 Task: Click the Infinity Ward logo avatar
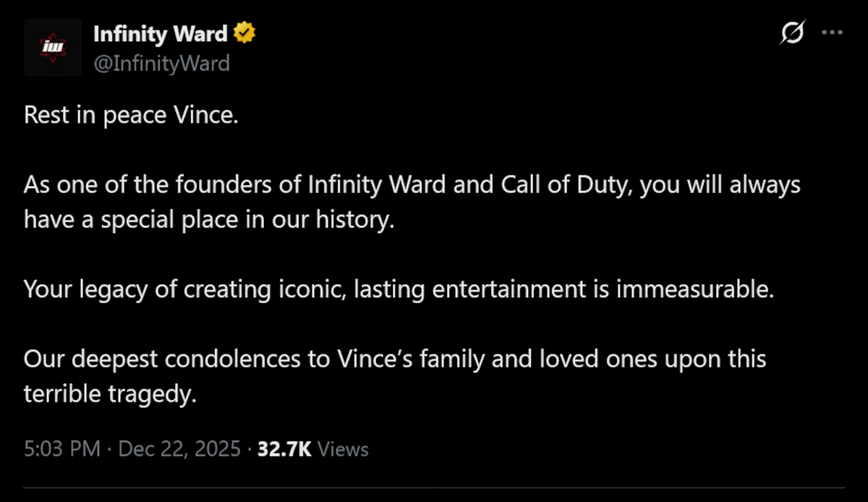point(52,47)
